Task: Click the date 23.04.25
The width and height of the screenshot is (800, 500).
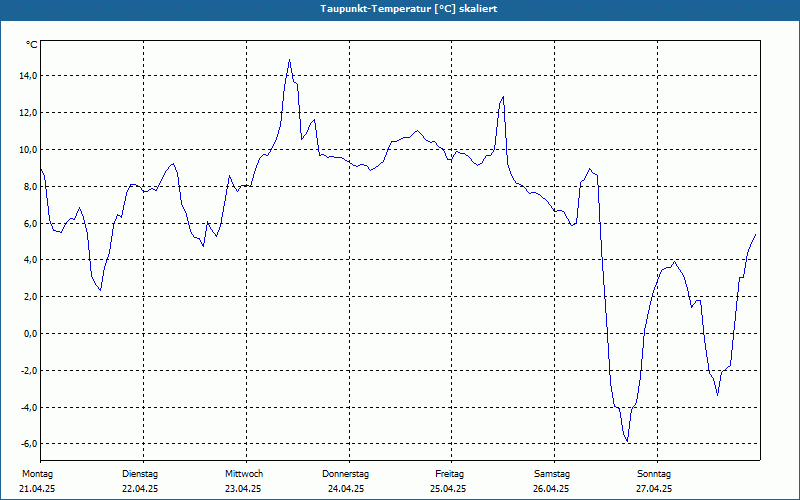Action: (x=243, y=489)
